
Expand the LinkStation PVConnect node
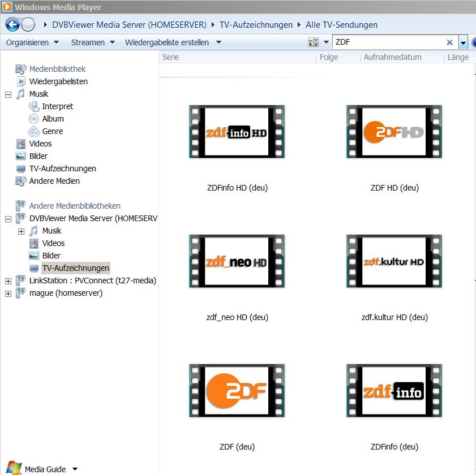(8, 281)
